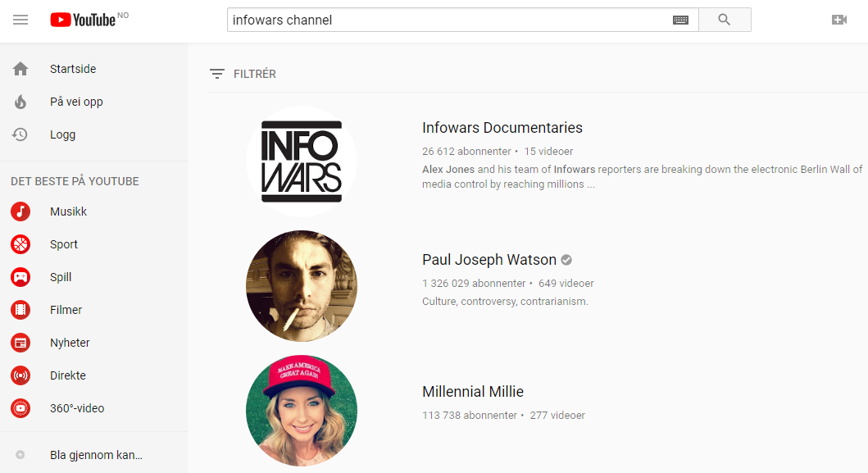Click the upload video camera icon

coord(839,20)
